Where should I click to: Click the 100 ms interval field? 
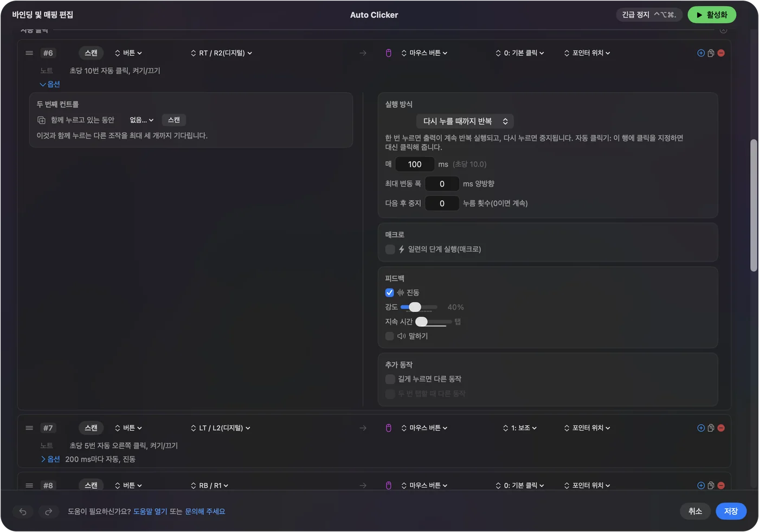[x=415, y=164]
